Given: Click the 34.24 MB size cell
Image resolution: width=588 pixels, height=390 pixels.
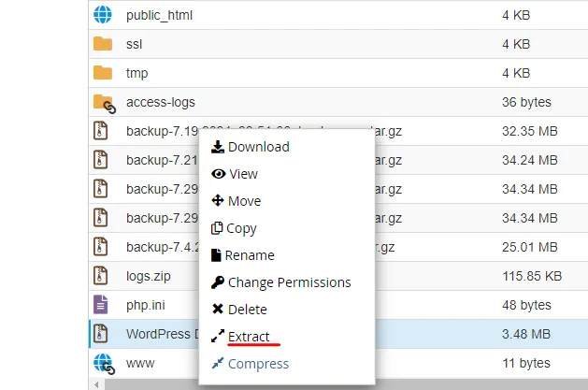Looking at the screenshot, I should pyautogui.click(x=530, y=160).
